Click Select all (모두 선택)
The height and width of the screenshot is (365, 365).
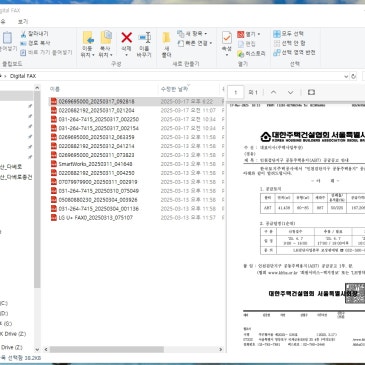click(288, 34)
